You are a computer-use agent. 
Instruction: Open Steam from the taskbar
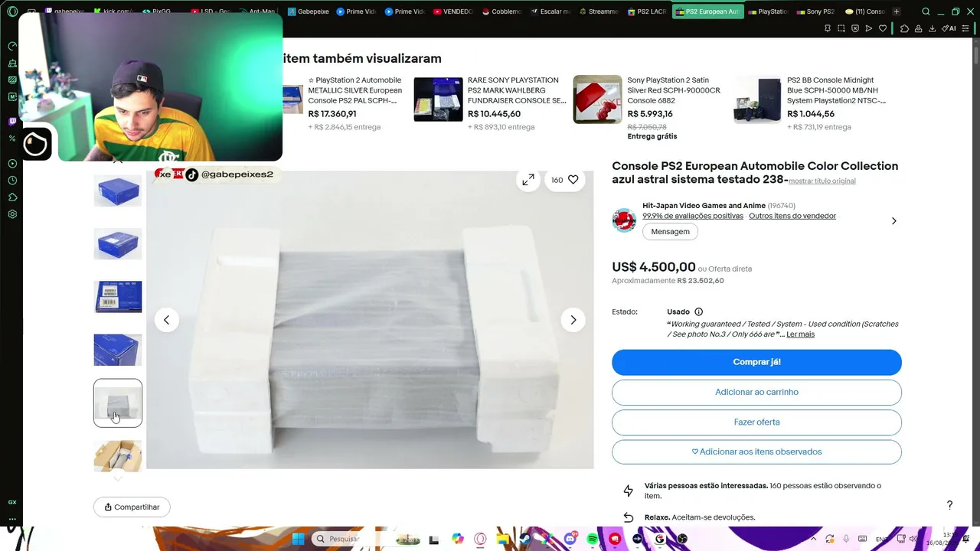click(525, 539)
